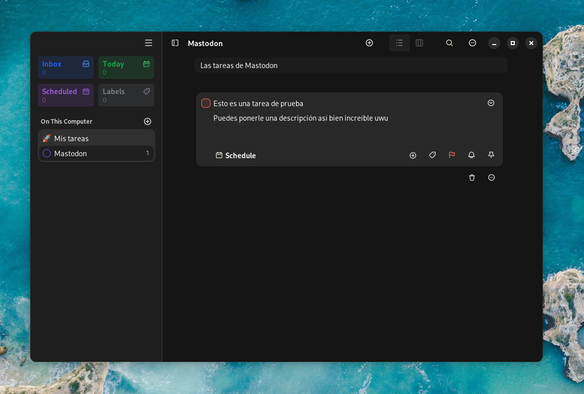Add a reminder with the bell icon
584x394 pixels.
[x=472, y=155]
